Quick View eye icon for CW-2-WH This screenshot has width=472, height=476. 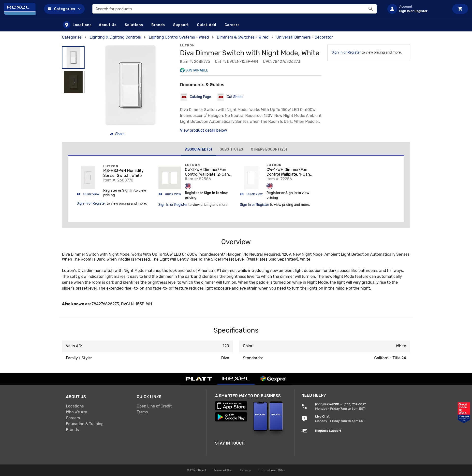pos(160,194)
